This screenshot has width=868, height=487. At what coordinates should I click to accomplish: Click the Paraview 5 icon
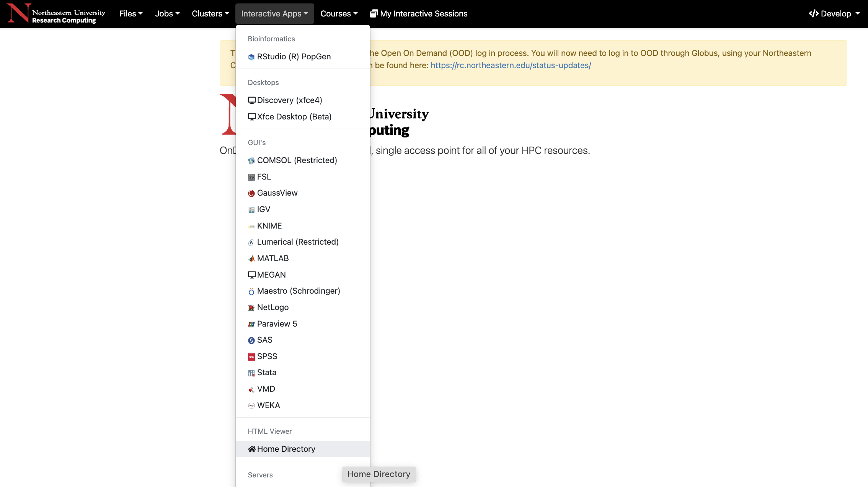(x=251, y=324)
